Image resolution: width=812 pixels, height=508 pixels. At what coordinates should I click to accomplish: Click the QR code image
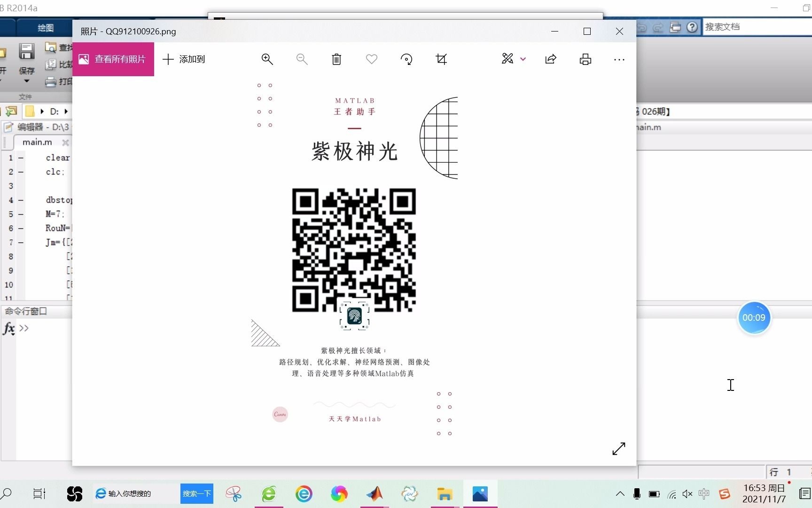tap(354, 250)
